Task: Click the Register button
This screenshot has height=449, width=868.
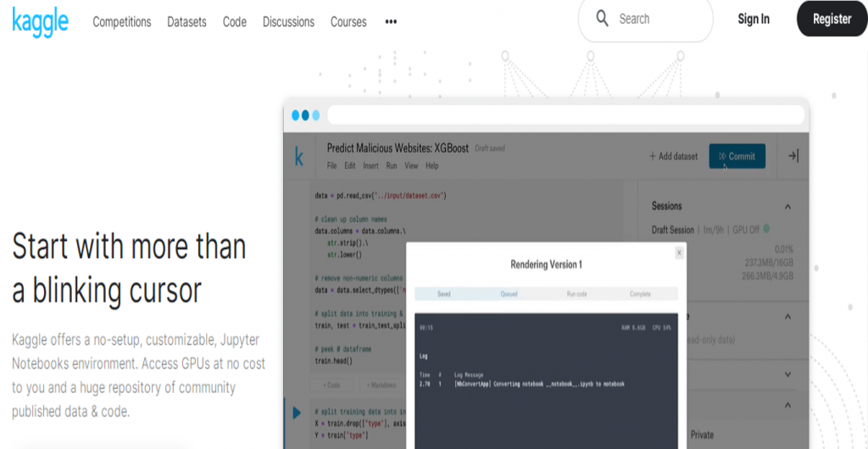Action: 832,19
